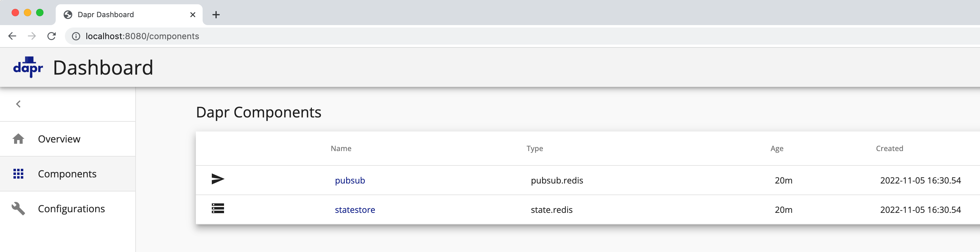Collapse the sidebar with chevron

[18, 104]
